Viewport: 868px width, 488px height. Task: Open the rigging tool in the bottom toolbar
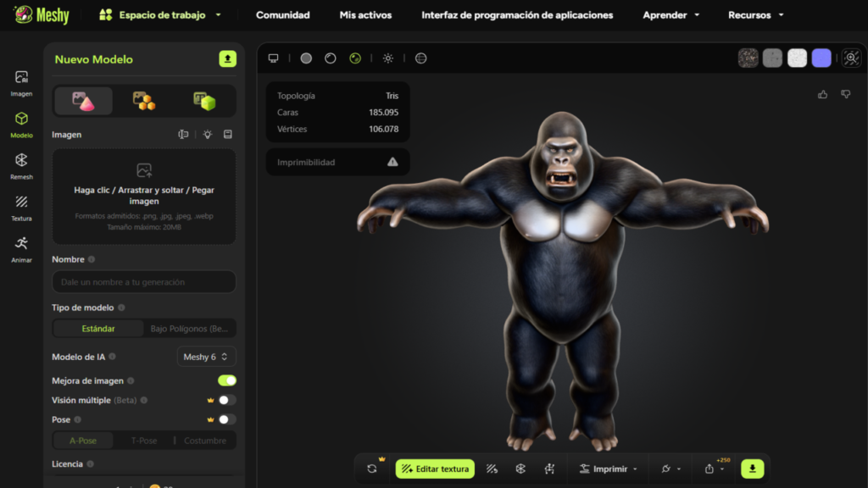(x=549, y=469)
